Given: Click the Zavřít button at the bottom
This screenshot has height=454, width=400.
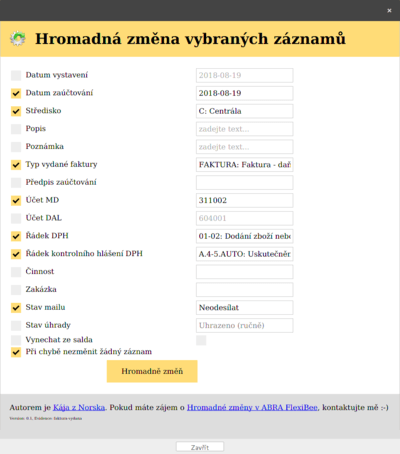Looking at the screenshot, I should (x=200, y=447).
